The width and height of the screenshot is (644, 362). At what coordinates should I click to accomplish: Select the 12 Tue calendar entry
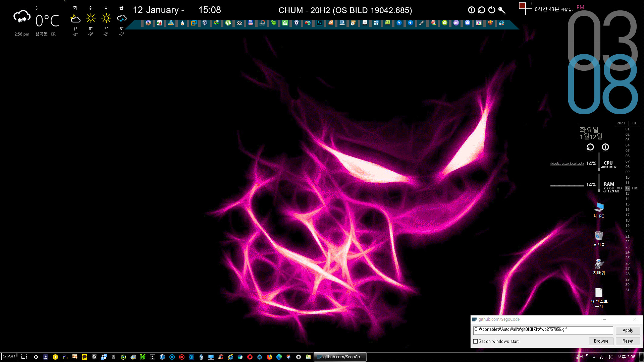pos(631,188)
